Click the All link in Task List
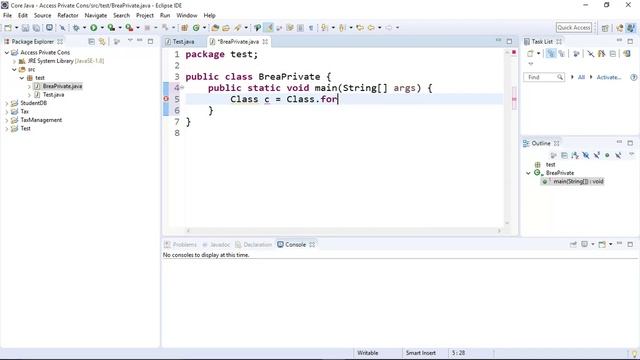This screenshot has height=360, width=640. [x=581, y=77]
